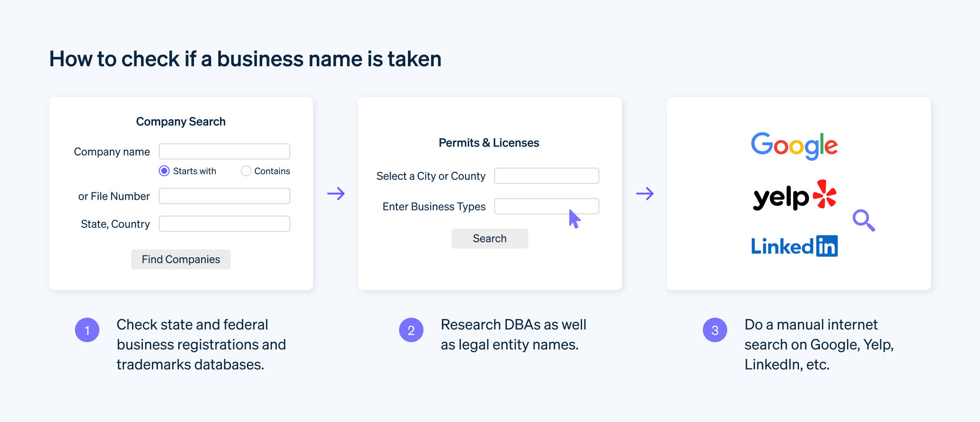The height and width of the screenshot is (422, 980).
Task: Click the arrow between steps one and two
Action: click(x=336, y=194)
